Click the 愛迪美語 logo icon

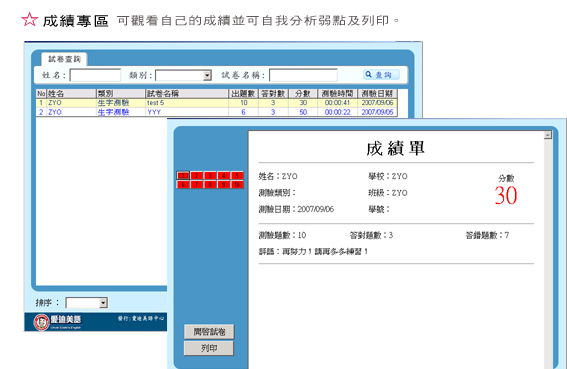pyautogui.click(x=41, y=322)
